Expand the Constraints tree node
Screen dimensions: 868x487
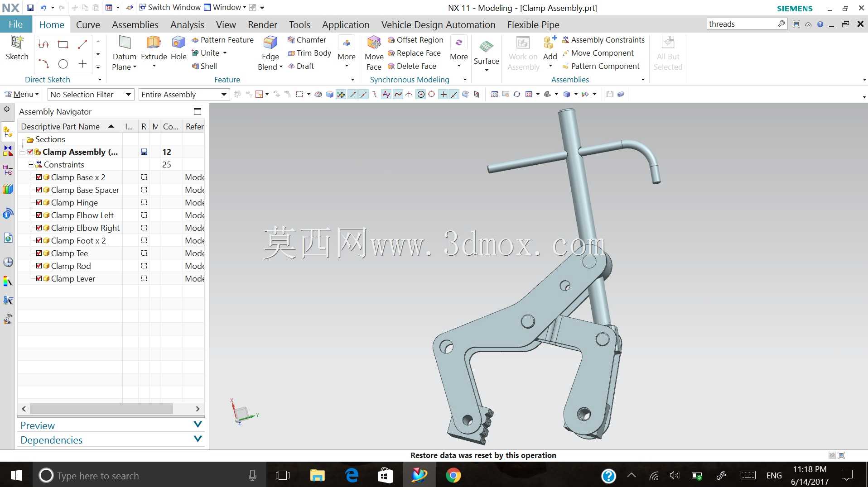pos(31,164)
